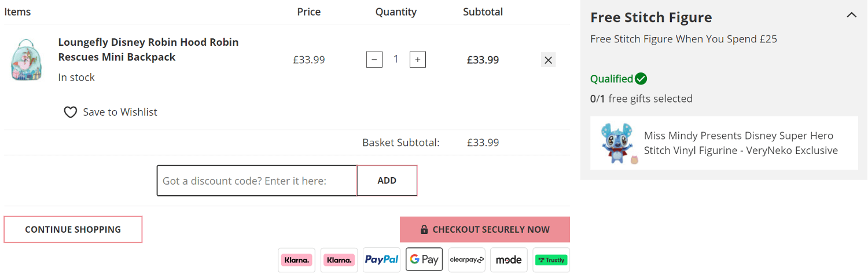Decrease quantity with the minus button
Screen dimensions: 868x278
(374, 60)
